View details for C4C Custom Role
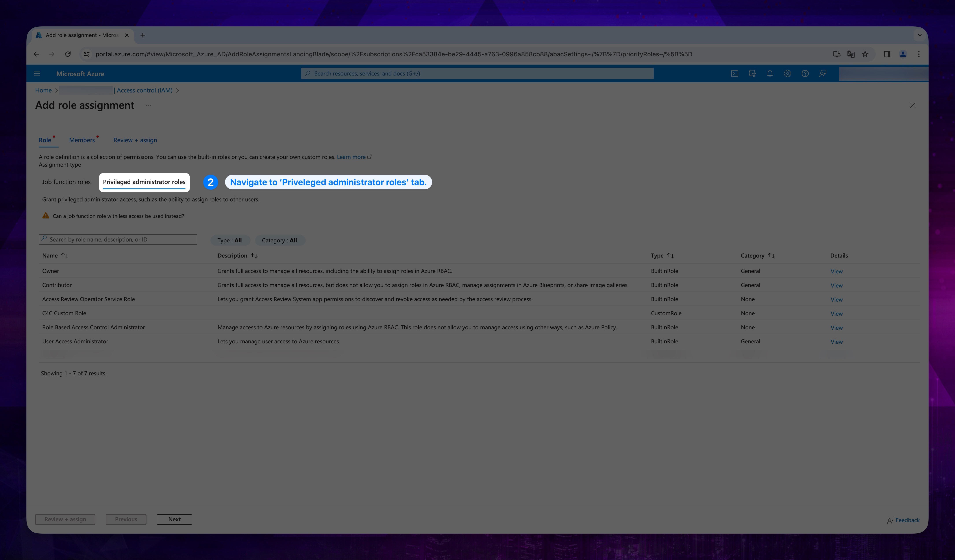The height and width of the screenshot is (560, 955). click(x=836, y=313)
